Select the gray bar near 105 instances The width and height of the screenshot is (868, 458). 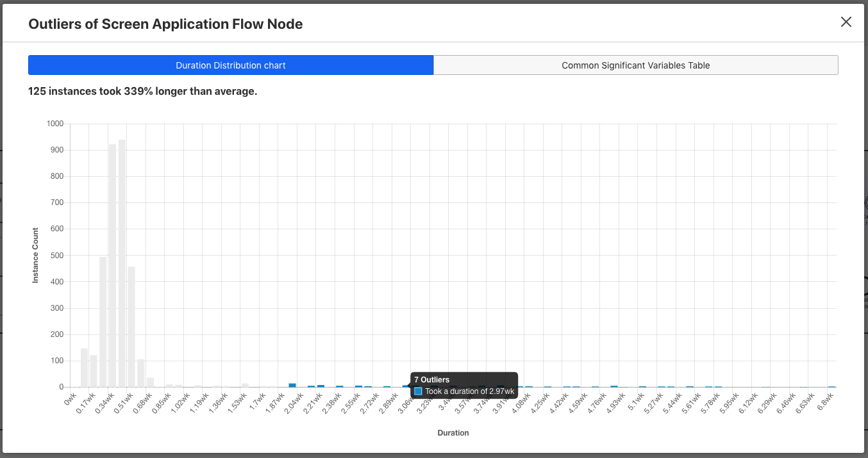[141, 373]
